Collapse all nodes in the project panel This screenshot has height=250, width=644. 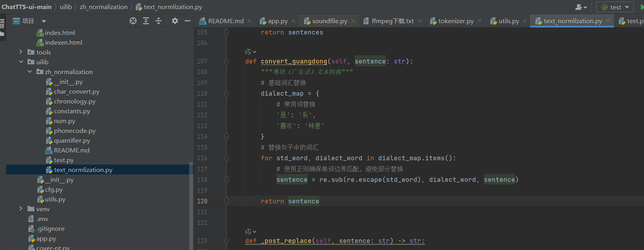[x=159, y=21]
